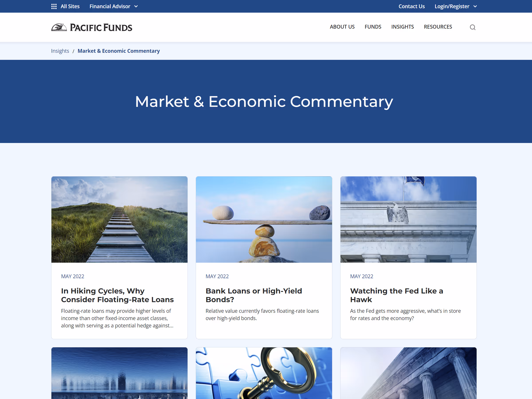This screenshot has width=532, height=399.
Task: Expand the Financial Advisor dropdown chevron
Action: [136, 6]
